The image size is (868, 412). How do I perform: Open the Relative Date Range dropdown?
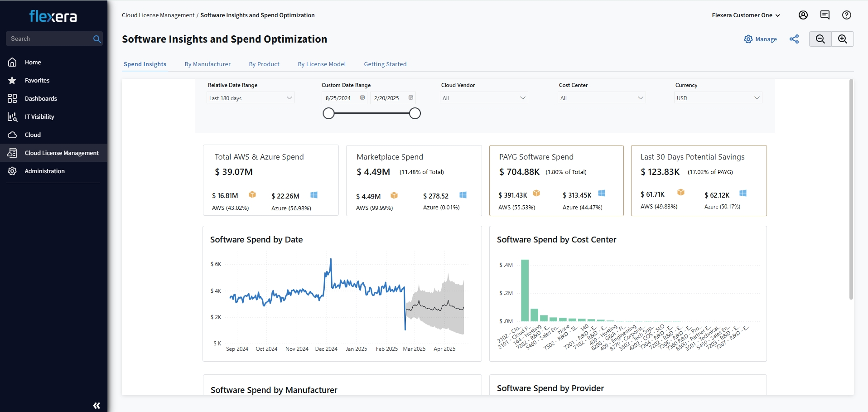(x=250, y=97)
